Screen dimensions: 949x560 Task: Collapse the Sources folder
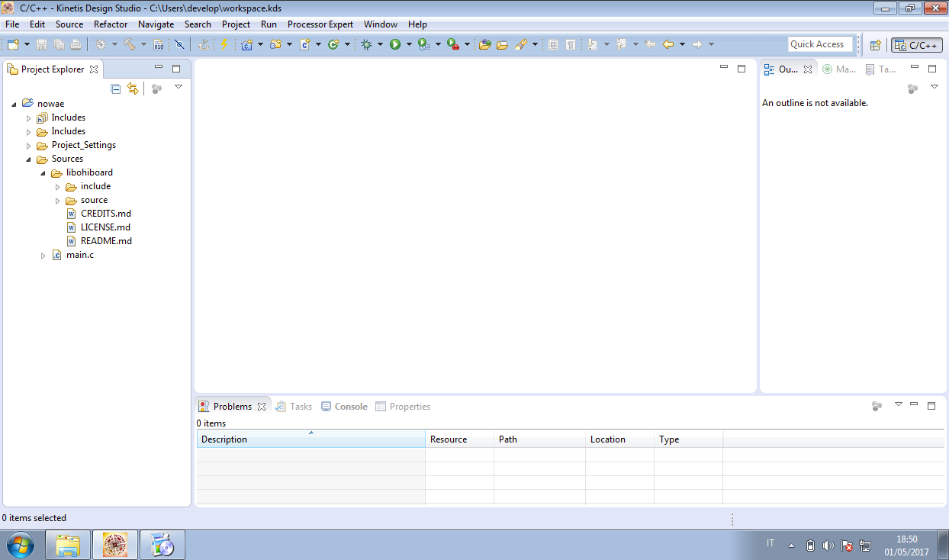tap(29, 159)
